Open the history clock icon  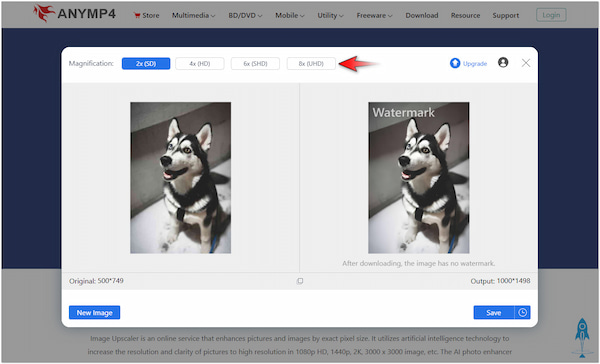523,312
